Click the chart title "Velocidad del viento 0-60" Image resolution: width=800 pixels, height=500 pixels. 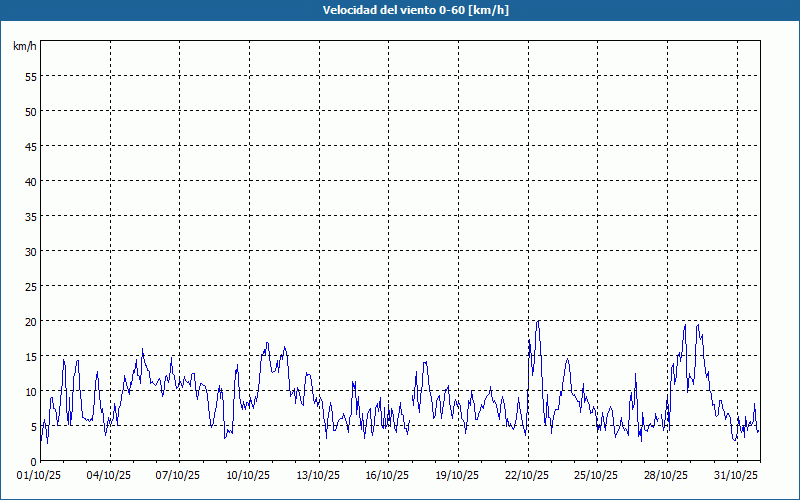[399, 10]
